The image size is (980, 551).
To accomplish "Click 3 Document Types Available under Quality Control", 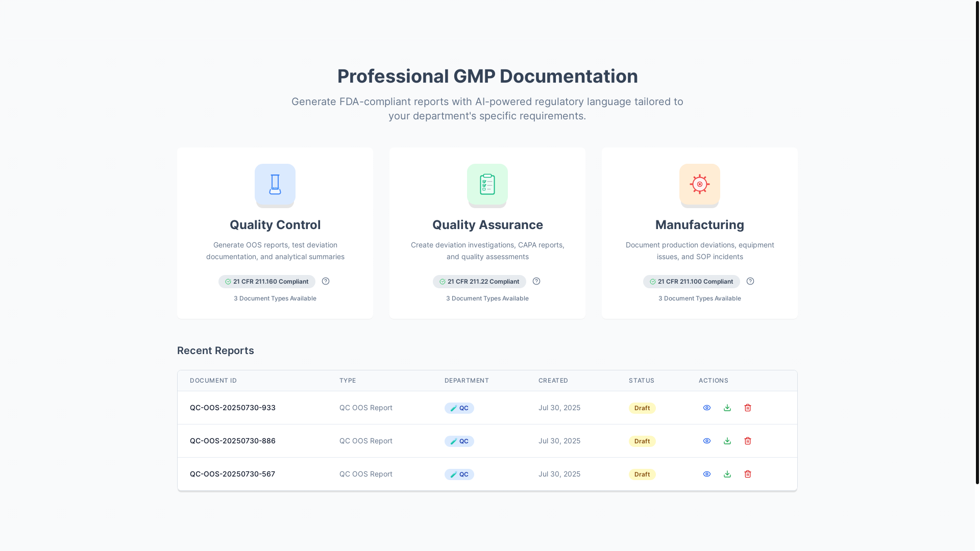I will pyautogui.click(x=275, y=298).
